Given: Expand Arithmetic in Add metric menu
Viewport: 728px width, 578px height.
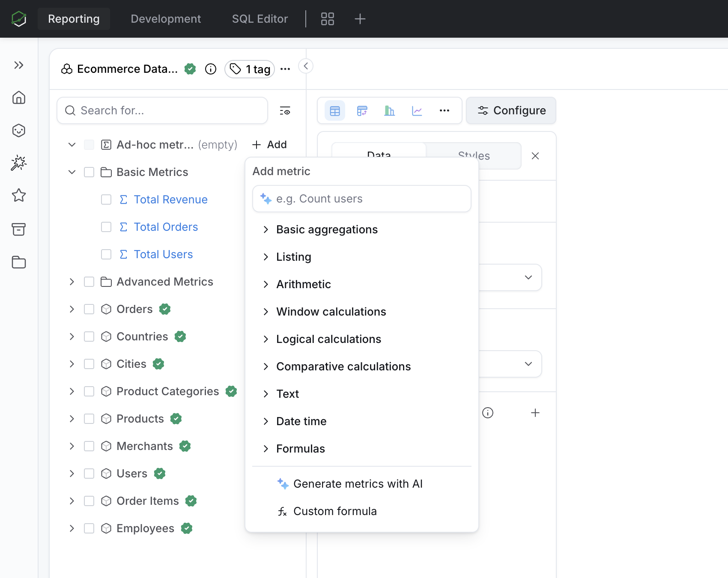Looking at the screenshot, I should click(x=362, y=284).
